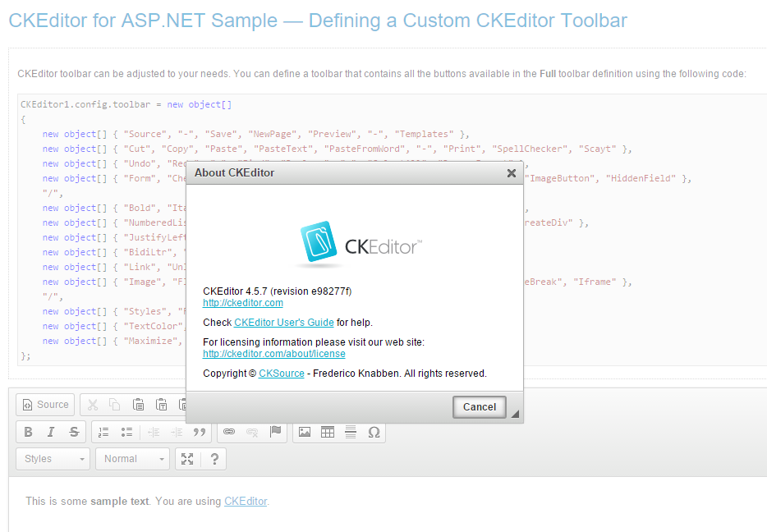Click the "Templates" string in code

click(x=424, y=134)
